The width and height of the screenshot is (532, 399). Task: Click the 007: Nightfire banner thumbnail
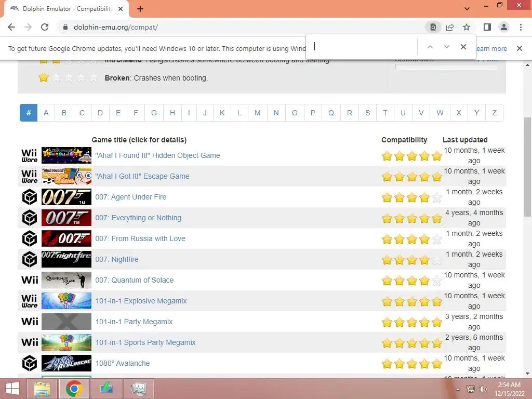pos(66,259)
